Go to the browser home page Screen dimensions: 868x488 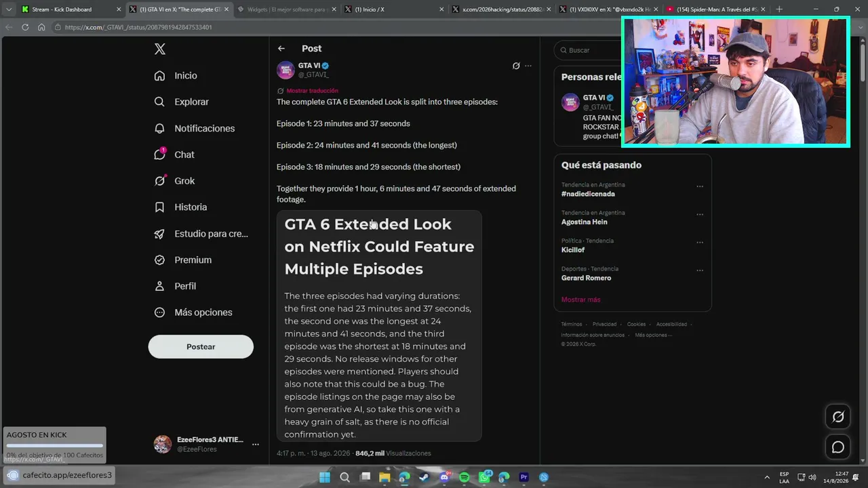coord(41,27)
